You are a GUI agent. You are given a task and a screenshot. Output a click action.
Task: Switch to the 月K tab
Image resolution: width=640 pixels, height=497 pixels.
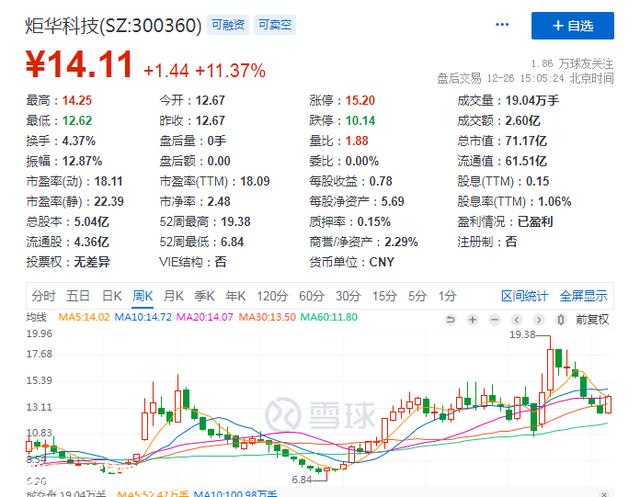pos(173,296)
